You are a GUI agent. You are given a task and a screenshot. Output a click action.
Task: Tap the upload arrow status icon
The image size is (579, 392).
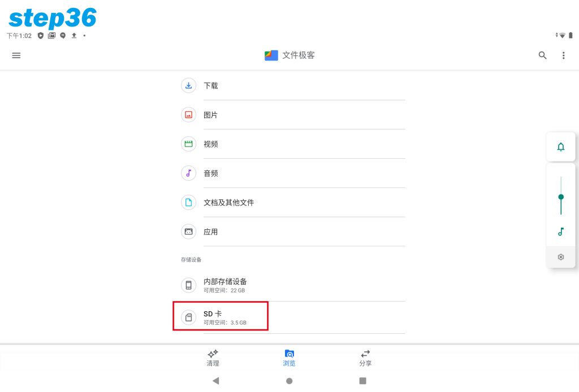point(74,36)
